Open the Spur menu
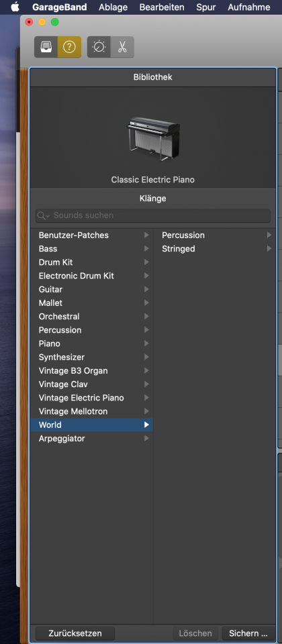The height and width of the screenshot is (644, 282). click(x=206, y=7)
